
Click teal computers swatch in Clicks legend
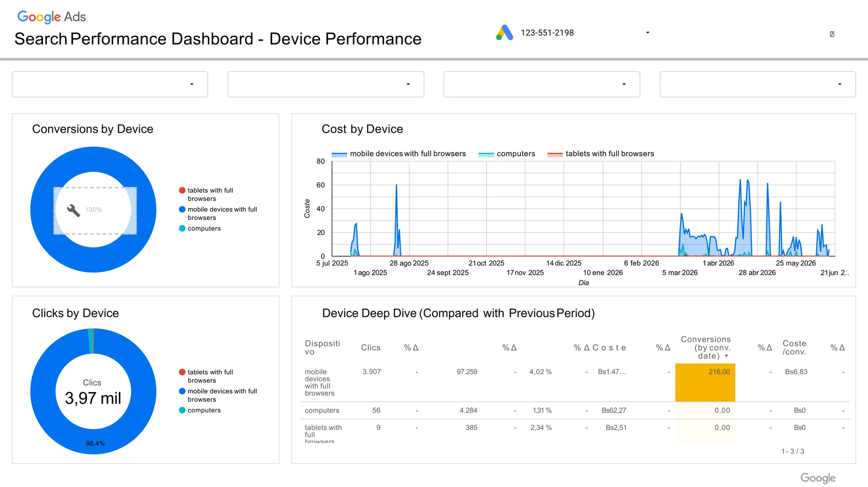182,410
